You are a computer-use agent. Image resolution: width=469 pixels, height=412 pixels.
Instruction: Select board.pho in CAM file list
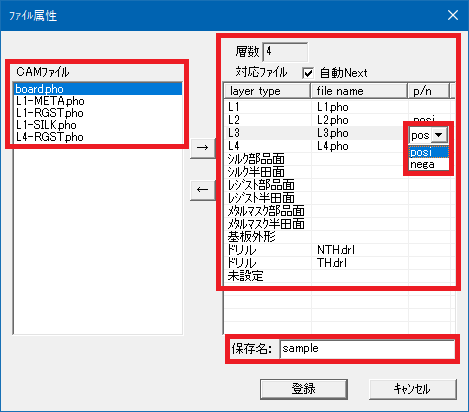click(x=98, y=89)
